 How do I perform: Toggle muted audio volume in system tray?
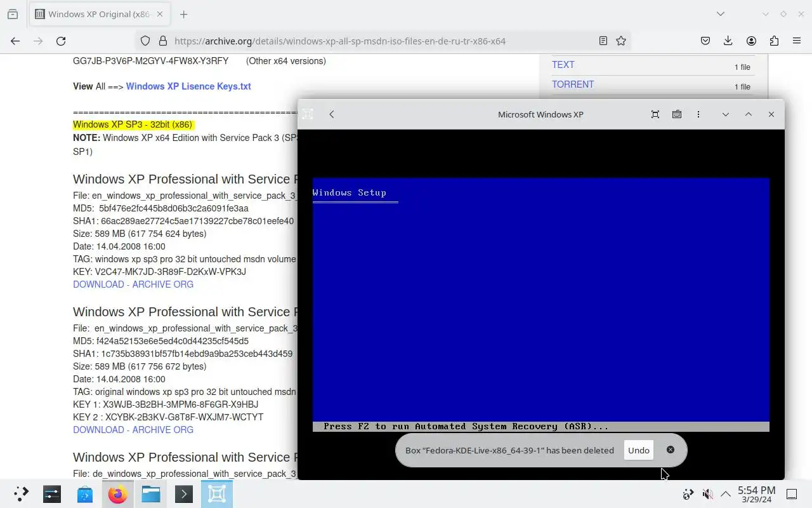coord(707,494)
